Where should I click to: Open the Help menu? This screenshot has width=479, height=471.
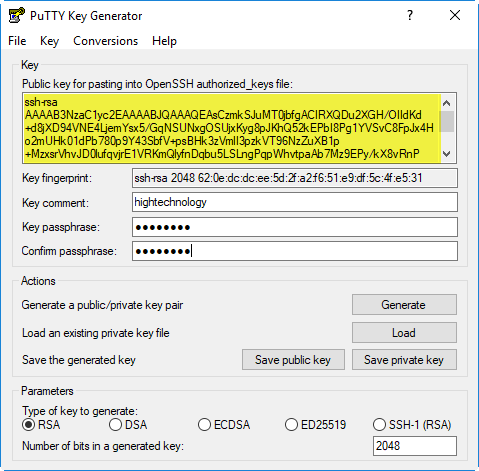point(164,41)
